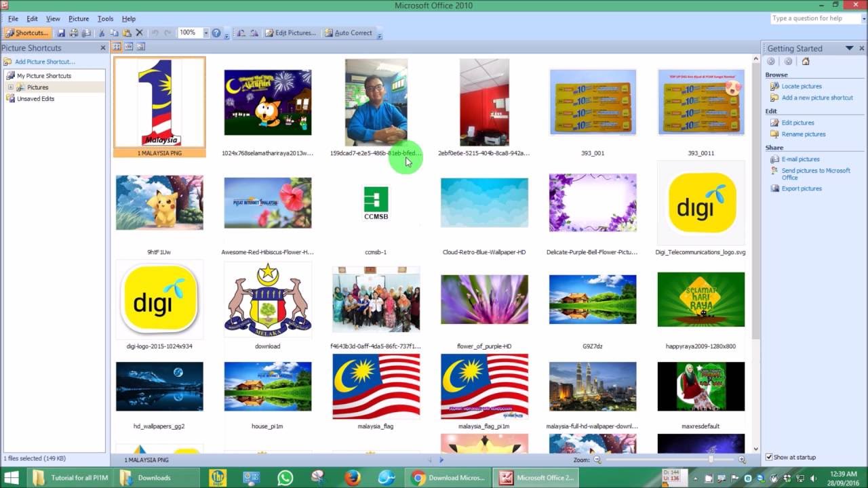The image size is (868, 488).
Task: Click the Rename pictures link
Action: pos(804,134)
